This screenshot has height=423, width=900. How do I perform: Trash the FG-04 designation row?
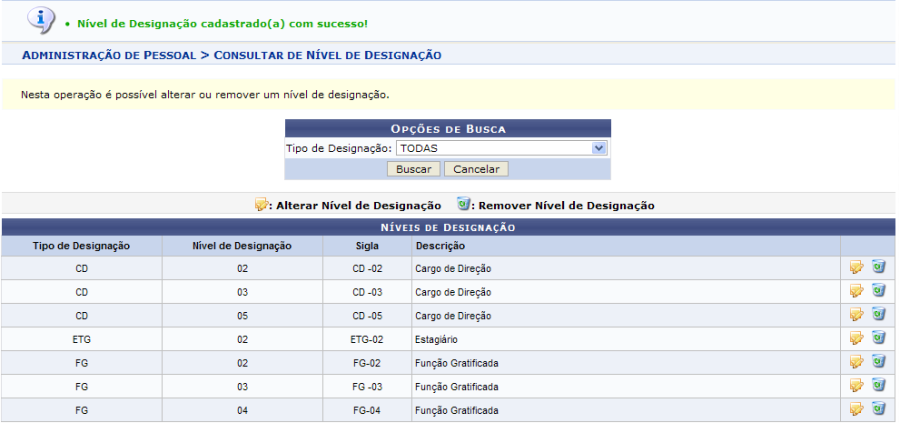878,409
